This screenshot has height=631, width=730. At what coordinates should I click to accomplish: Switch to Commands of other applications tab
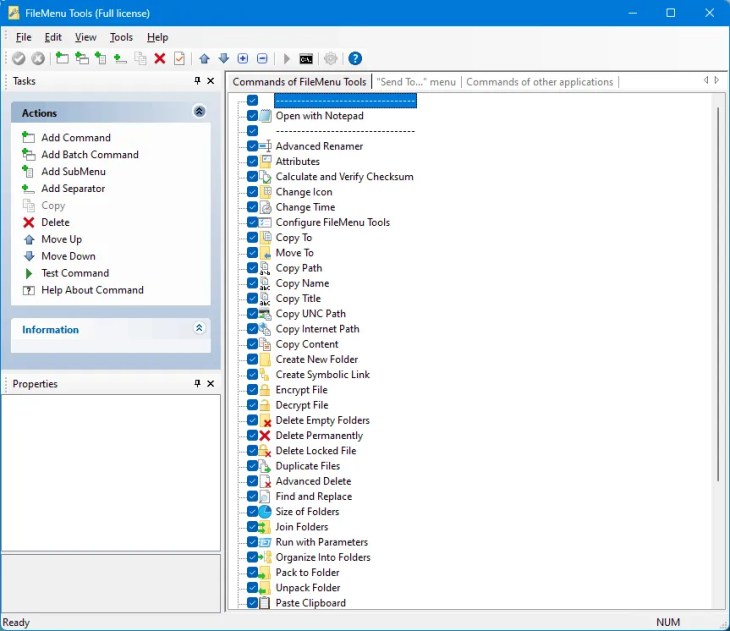[540, 82]
